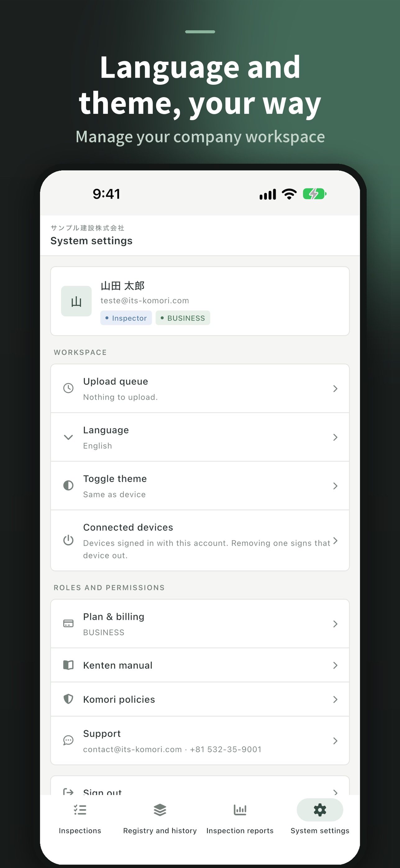
Task: Tap the support contact email and phone line
Action: pyautogui.click(x=172, y=749)
